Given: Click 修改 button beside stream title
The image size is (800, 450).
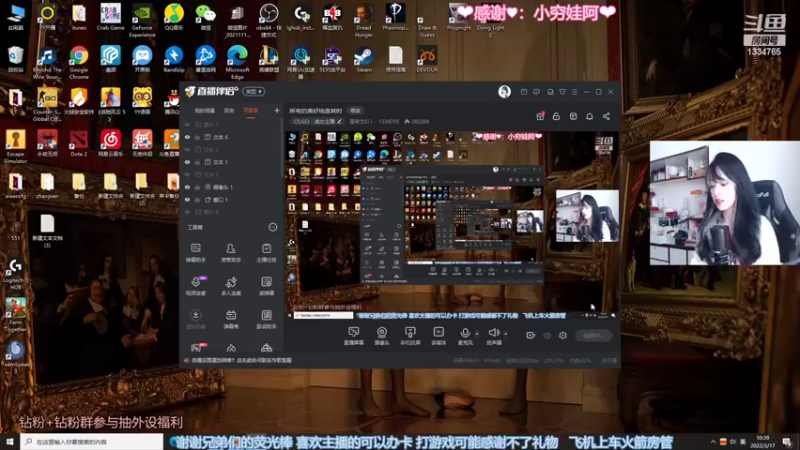Looking at the screenshot, I should click(355, 111).
